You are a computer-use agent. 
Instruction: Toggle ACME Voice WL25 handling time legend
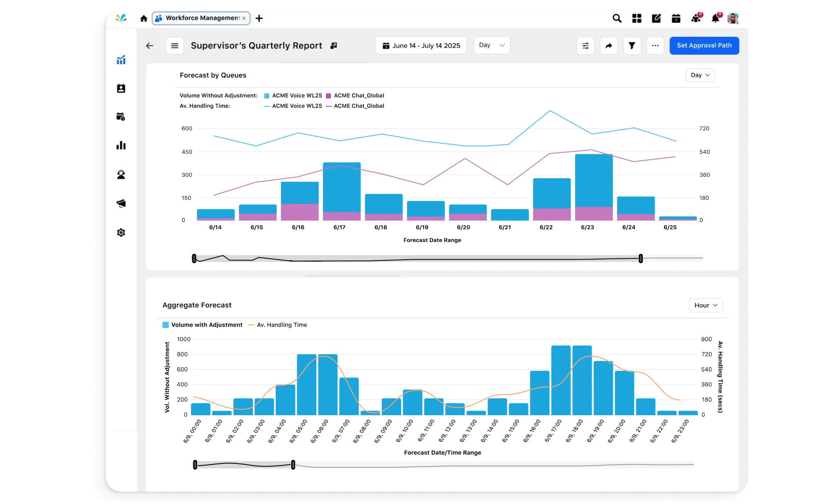coord(293,106)
